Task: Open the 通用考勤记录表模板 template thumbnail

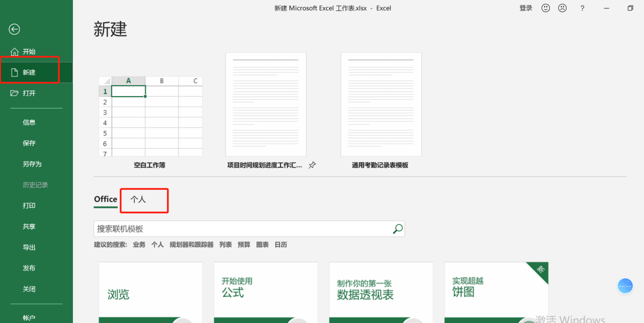Action: coord(381,105)
